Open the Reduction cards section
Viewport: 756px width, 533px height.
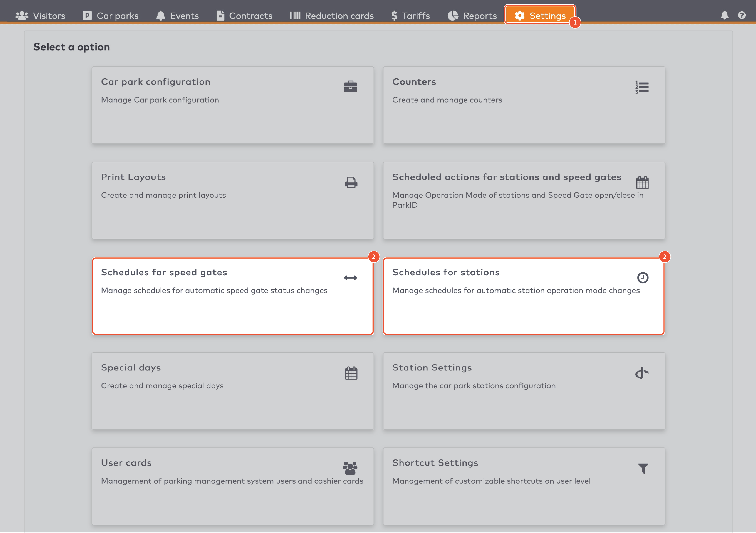pyautogui.click(x=331, y=15)
